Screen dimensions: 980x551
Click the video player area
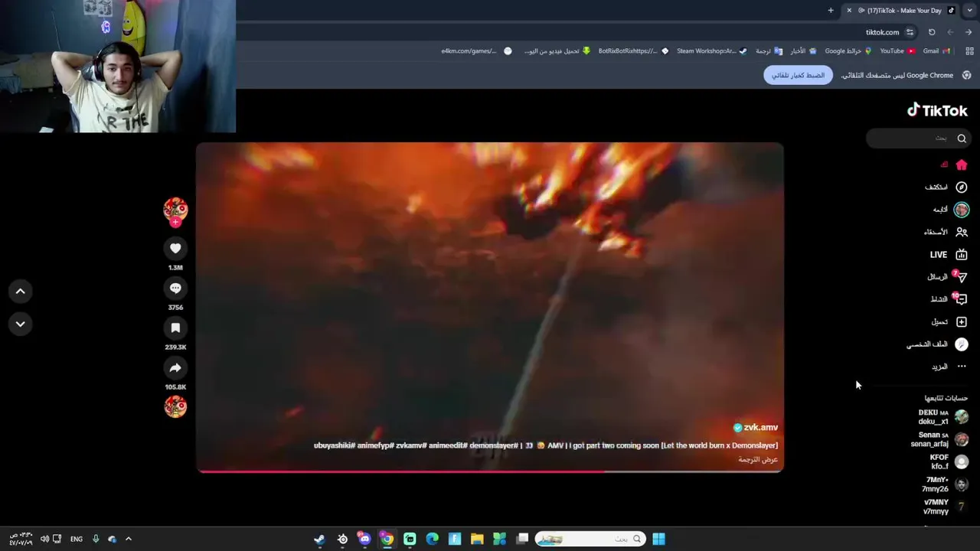click(x=490, y=306)
